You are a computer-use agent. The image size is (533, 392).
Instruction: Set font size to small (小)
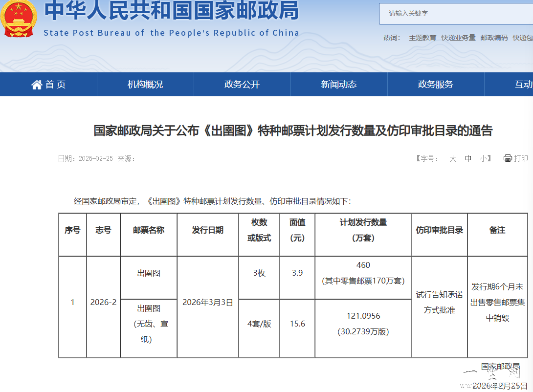click(483, 158)
